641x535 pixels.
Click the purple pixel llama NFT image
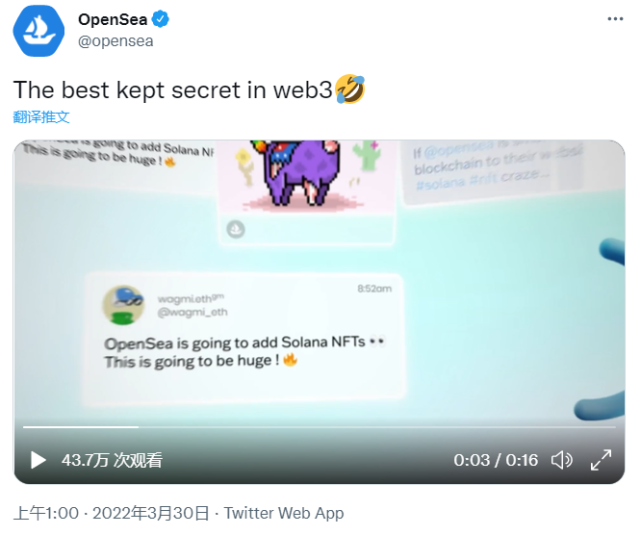pyautogui.click(x=300, y=173)
